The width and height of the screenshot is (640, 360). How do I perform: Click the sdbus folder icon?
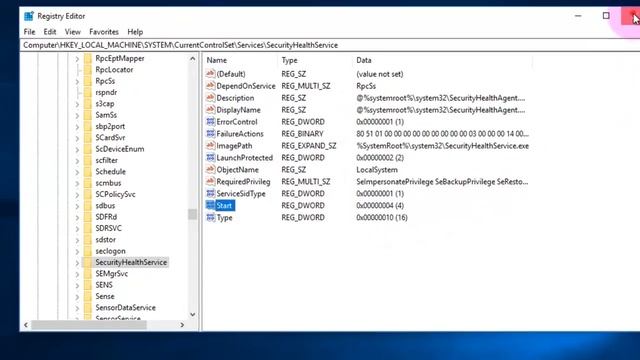88,206
